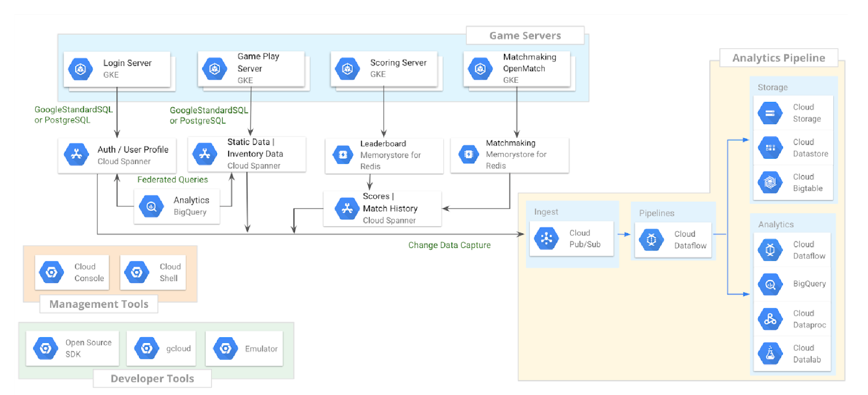
Task: Click the gcloud text
Action: click(178, 349)
